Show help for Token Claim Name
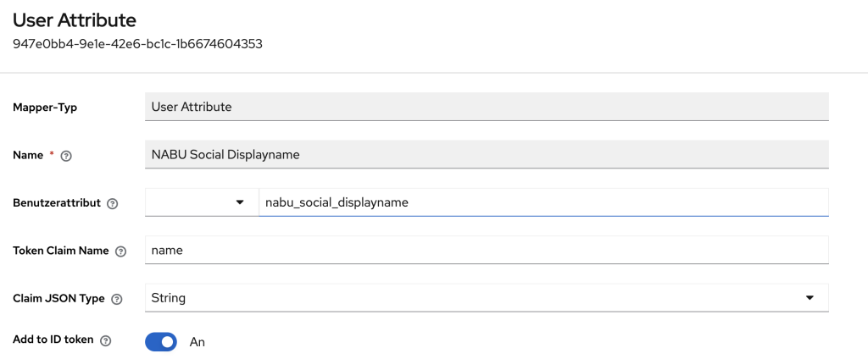This screenshot has width=868, height=359. 120,251
